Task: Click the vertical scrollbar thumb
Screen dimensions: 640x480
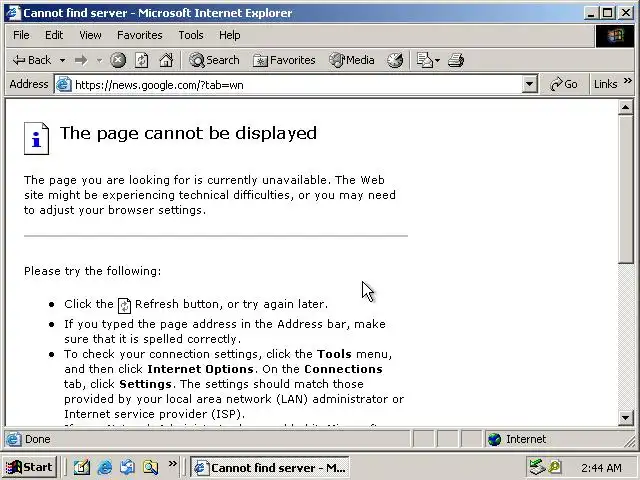Action: click(x=625, y=189)
